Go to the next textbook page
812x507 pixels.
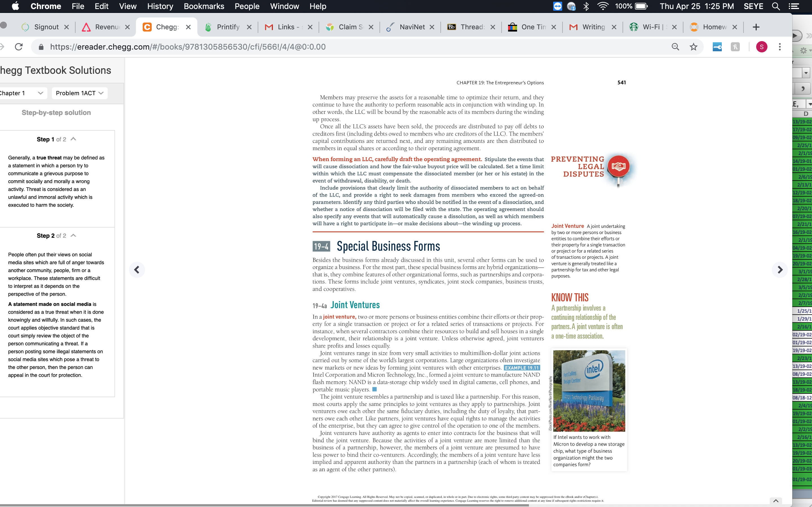(780, 270)
